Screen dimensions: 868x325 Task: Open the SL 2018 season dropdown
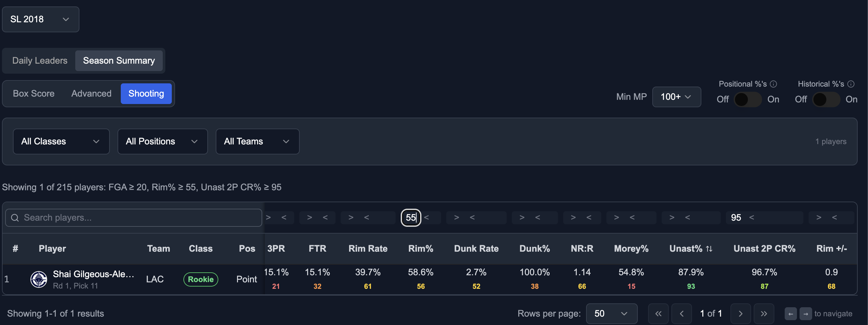tap(41, 19)
